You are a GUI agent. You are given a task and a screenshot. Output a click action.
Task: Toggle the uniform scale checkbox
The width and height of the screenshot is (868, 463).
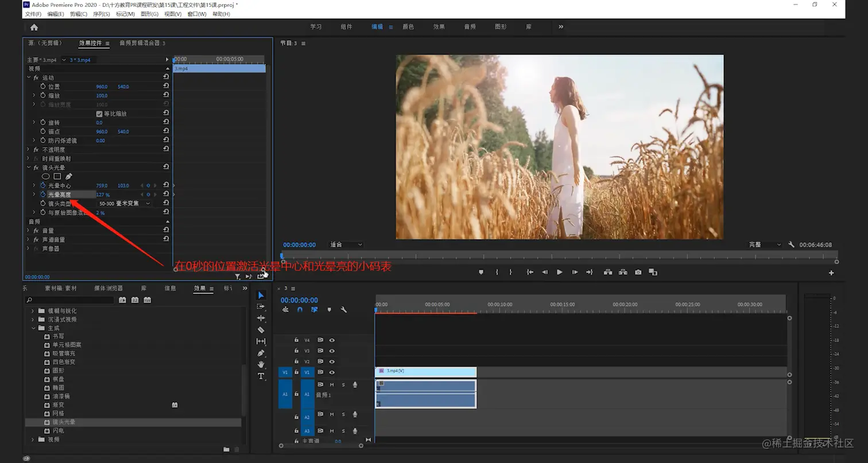(99, 114)
